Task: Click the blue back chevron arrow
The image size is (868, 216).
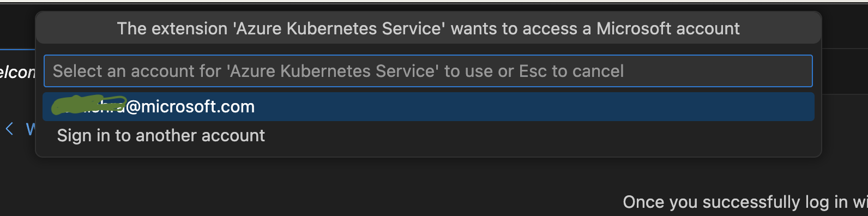Action: tap(9, 129)
